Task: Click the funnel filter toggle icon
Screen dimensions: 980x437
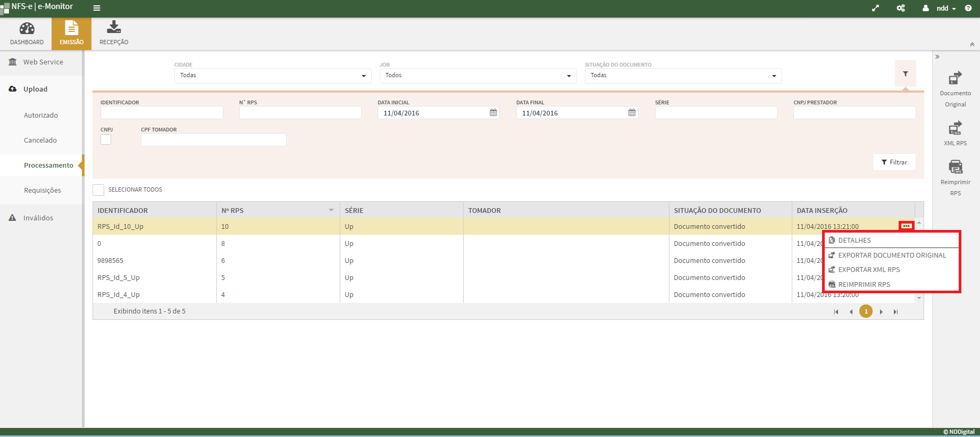Action: 905,74
